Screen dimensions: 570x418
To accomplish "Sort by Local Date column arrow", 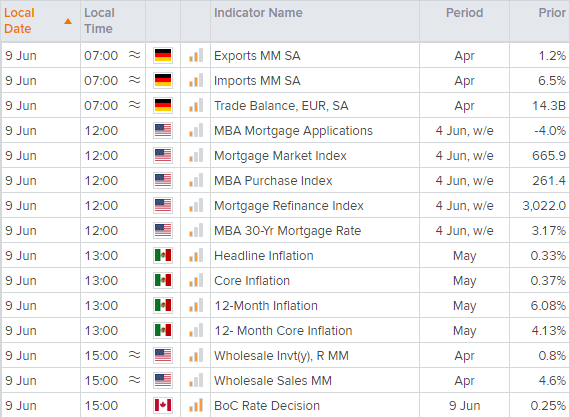I will (68, 21).
